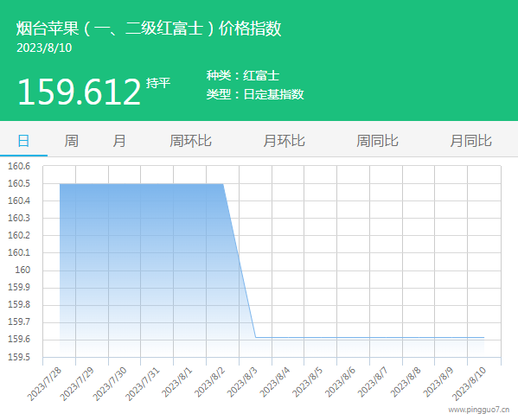Click the 2023/8/3 date label
This screenshot has height=420, width=518.
click(242, 383)
